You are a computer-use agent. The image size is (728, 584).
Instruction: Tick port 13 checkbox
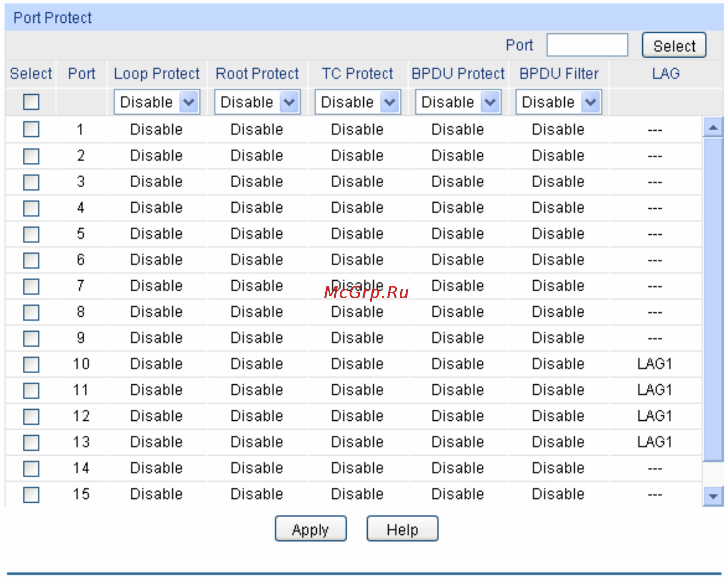point(31,443)
